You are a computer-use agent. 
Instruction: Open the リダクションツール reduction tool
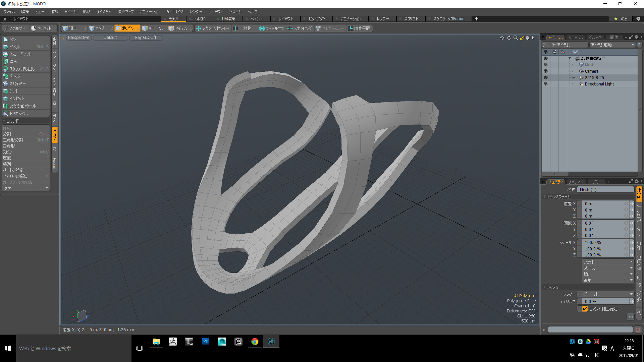pyautogui.click(x=26, y=106)
